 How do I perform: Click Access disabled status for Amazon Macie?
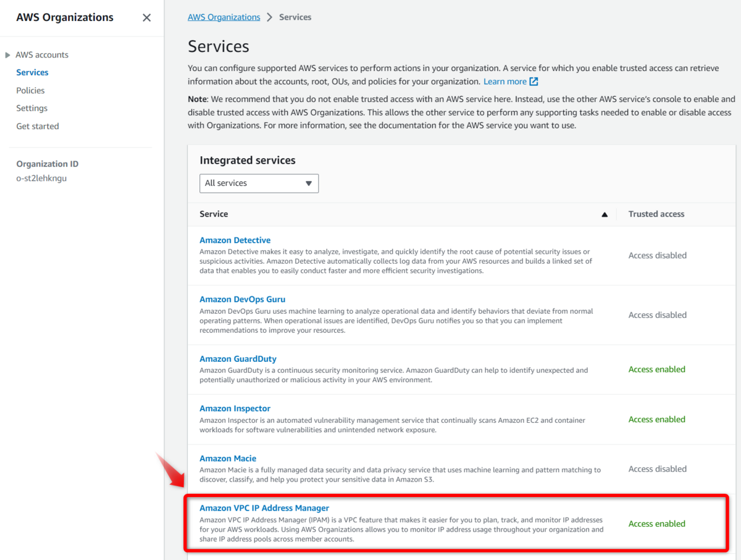tap(658, 469)
